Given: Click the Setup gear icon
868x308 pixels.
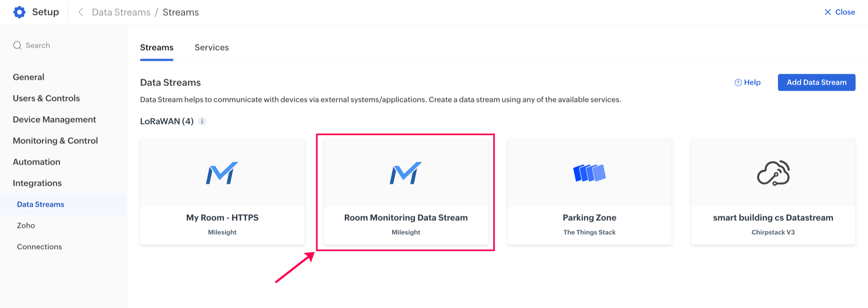Looking at the screenshot, I should pos(19,12).
